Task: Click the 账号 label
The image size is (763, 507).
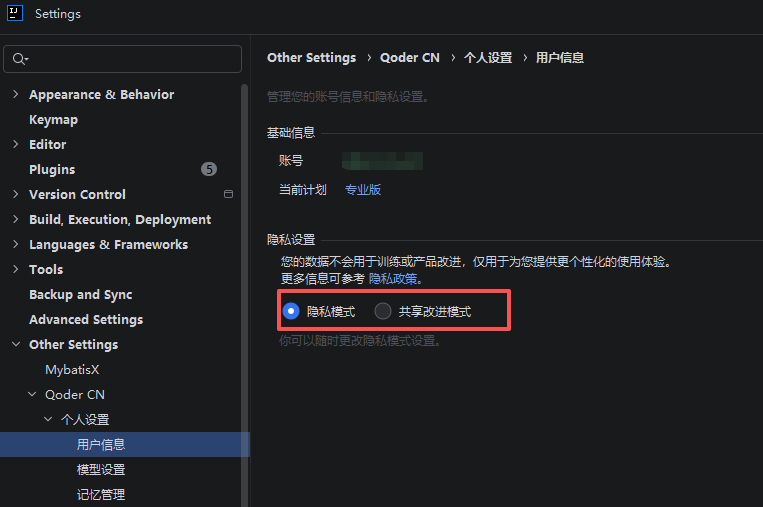Action: 291,161
